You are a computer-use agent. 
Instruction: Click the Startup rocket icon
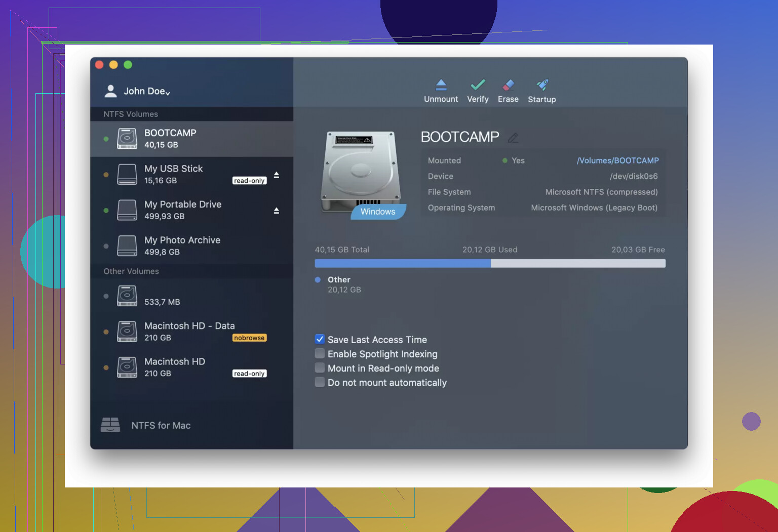point(542,85)
